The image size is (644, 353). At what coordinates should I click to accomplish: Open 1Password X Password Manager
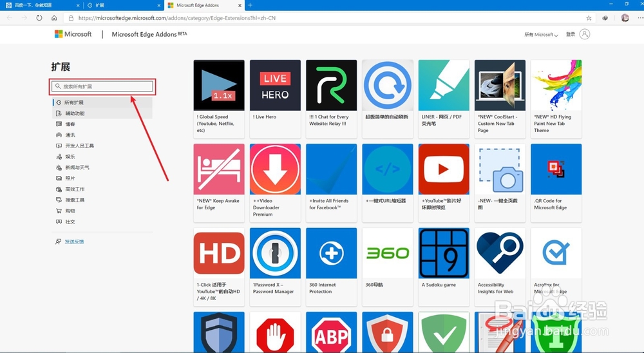[x=275, y=267]
